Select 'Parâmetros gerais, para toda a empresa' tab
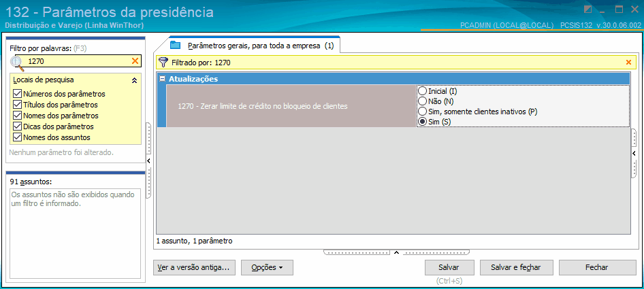This screenshot has height=289, width=644. (x=253, y=46)
